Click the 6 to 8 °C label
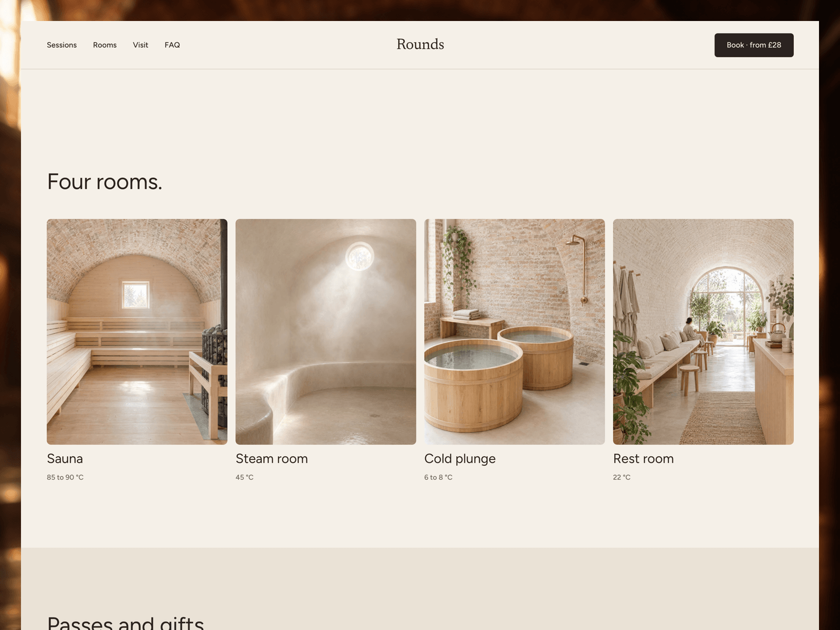Image resolution: width=840 pixels, height=630 pixels. [x=438, y=477]
